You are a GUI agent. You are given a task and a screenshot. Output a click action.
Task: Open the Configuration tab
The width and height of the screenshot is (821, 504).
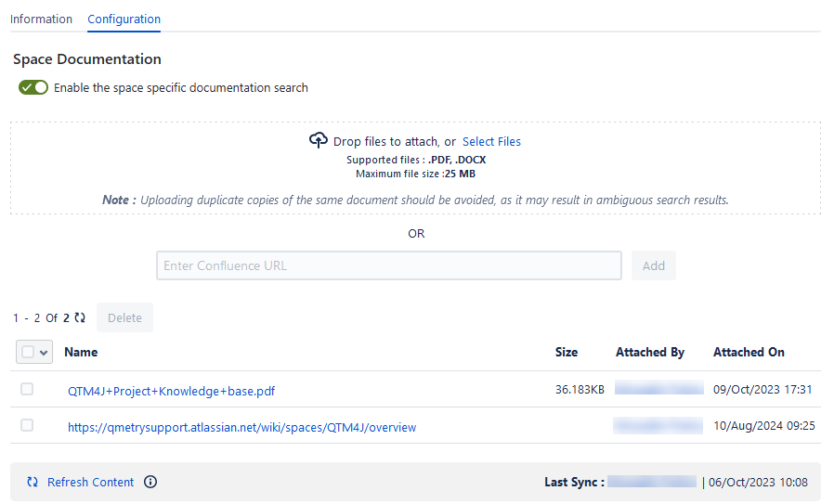(x=124, y=19)
